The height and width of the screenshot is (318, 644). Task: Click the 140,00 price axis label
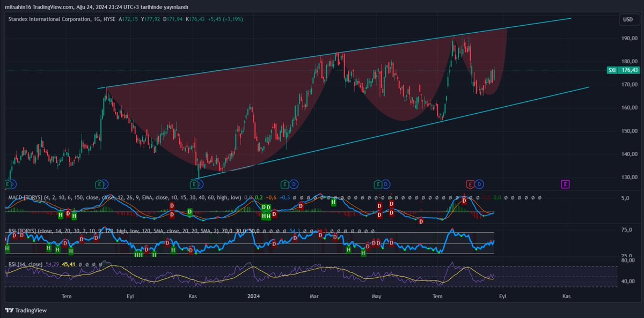pyautogui.click(x=630, y=154)
